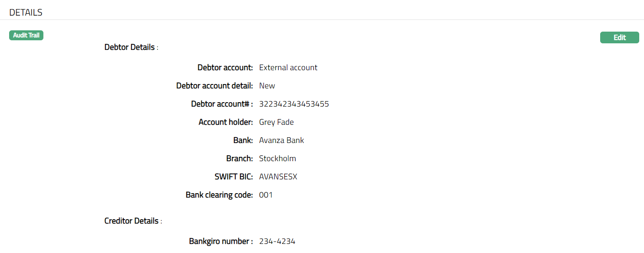Viewport: 644px width, 253px height.
Task: Click the Debtor Details heading
Action: pos(130,47)
